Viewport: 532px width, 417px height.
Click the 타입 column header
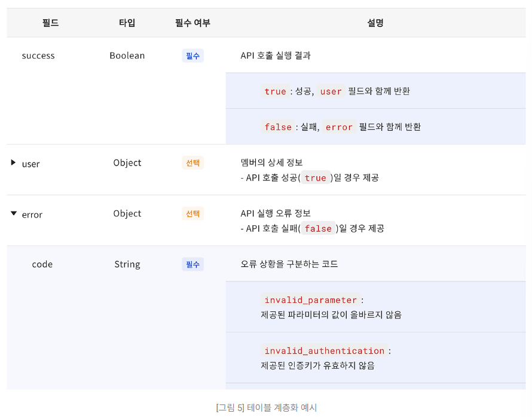(x=127, y=23)
